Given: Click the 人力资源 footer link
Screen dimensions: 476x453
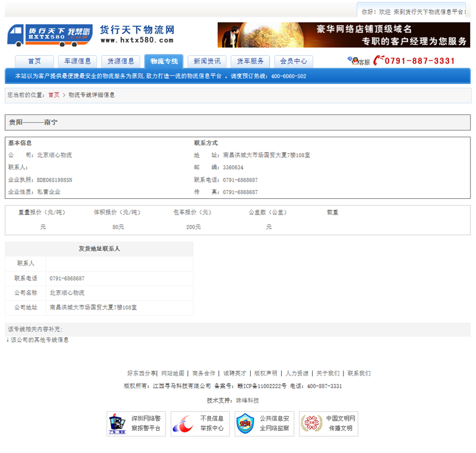Looking at the screenshot, I should pos(297,373).
